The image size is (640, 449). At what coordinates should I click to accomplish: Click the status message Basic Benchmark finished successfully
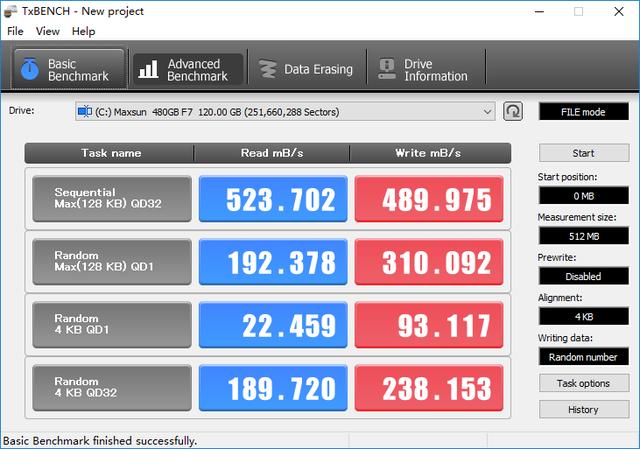(x=100, y=441)
